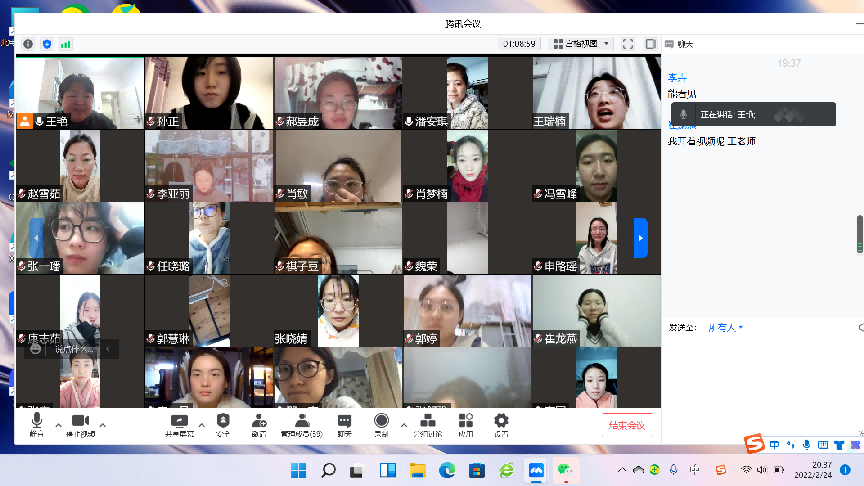Open the chat icon in toolbar

(344, 423)
